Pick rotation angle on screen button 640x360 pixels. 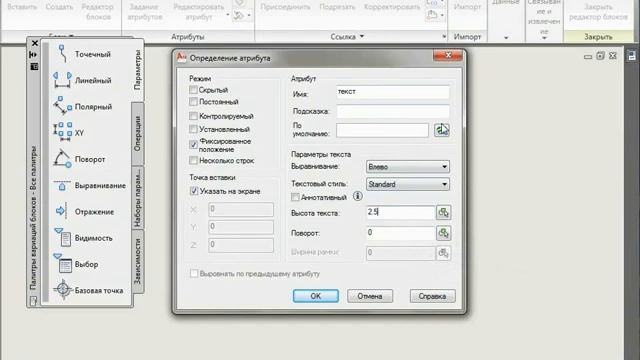click(443, 233)
